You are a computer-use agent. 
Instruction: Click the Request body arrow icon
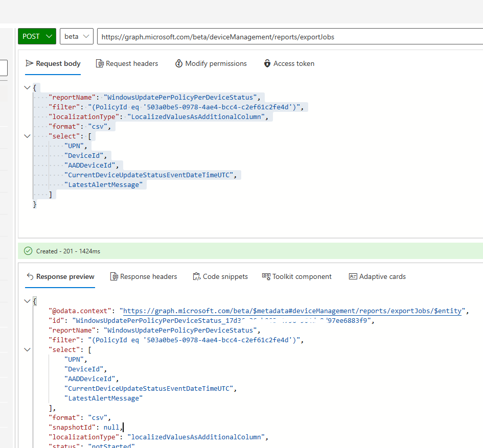30,63
